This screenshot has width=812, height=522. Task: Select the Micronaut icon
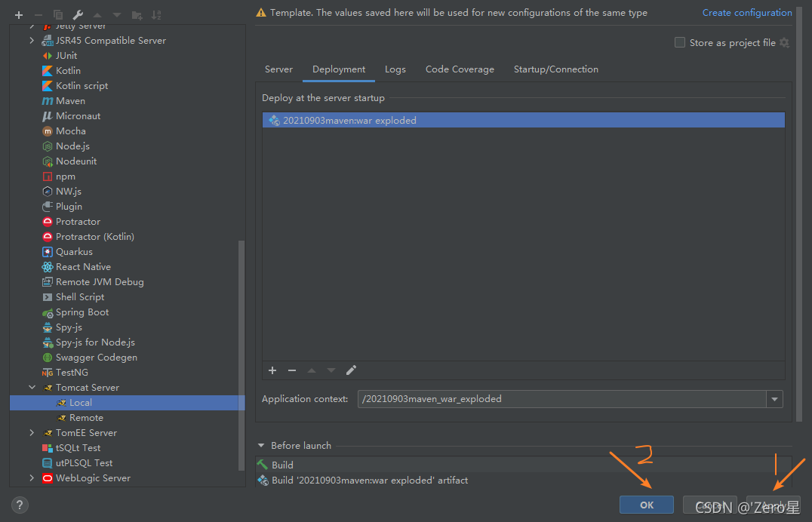47,116
